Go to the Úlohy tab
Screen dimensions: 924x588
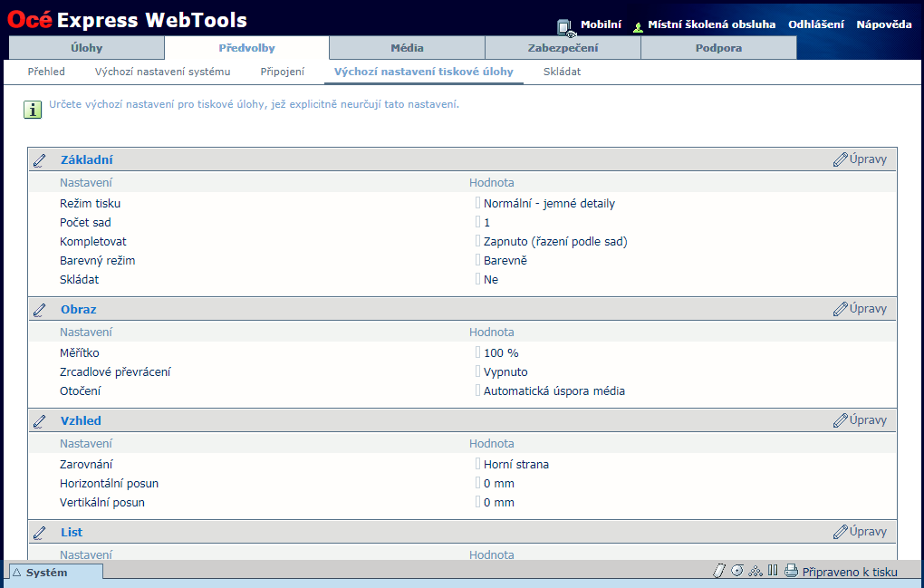pos(86,48)
